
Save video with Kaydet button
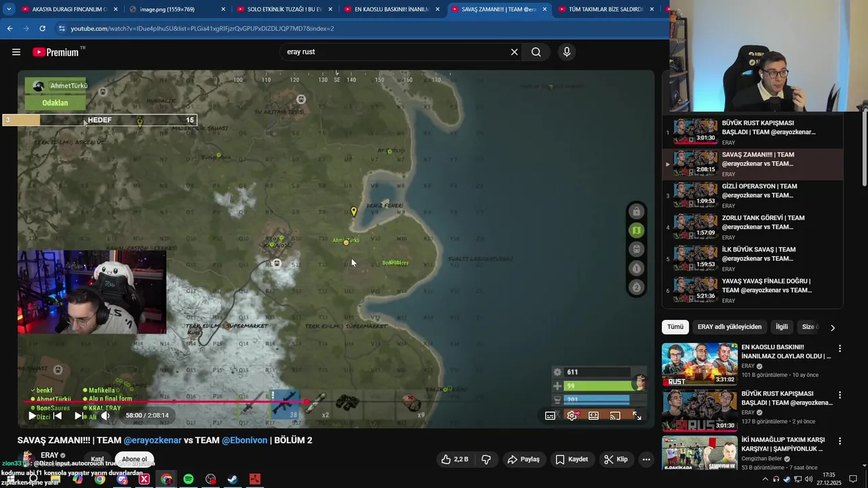coord(572,459)
